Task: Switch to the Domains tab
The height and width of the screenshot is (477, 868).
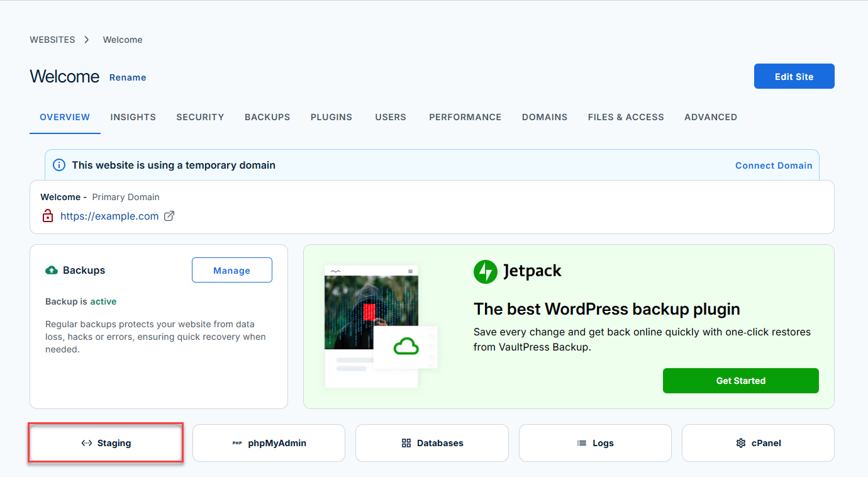Action: tap(545, 117)
